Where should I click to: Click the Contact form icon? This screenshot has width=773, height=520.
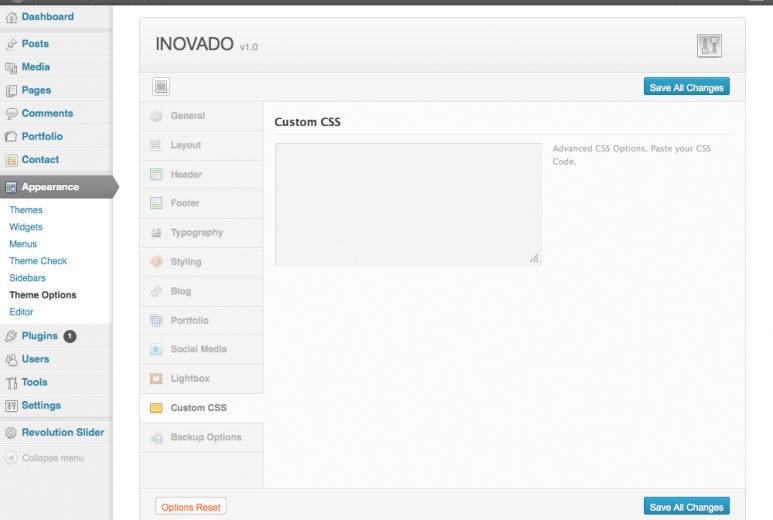click(11, 160)
